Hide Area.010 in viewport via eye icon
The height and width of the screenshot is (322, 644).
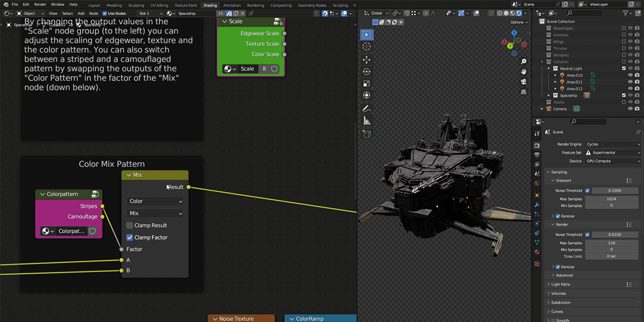click(631, 75)
